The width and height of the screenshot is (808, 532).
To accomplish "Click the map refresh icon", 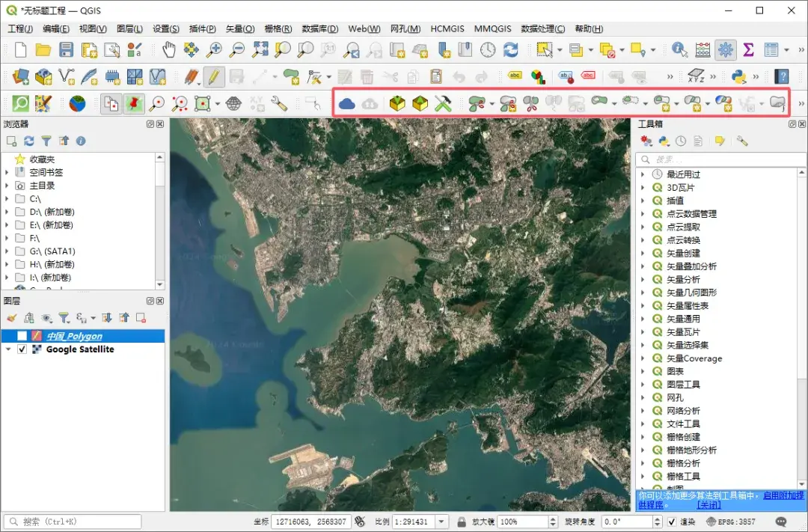I will [511, 51].
